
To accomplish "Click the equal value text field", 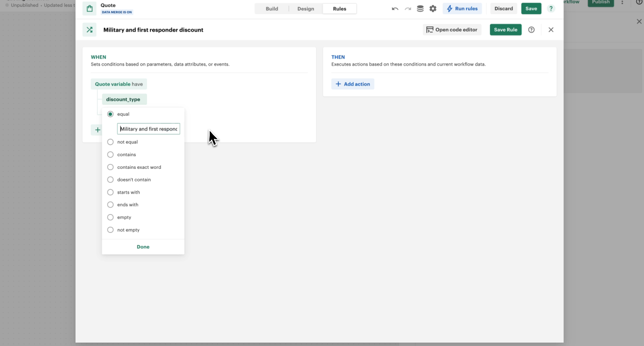I will pyautogui.click(x=148, y=129).
